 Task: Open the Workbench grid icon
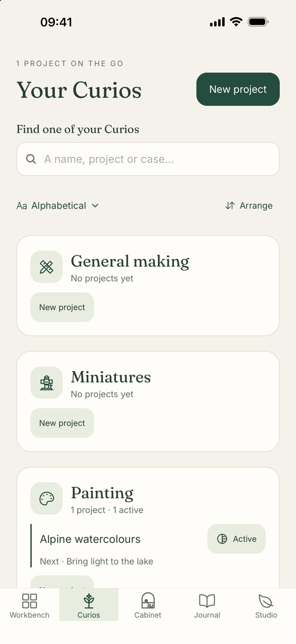pos(30,600)
